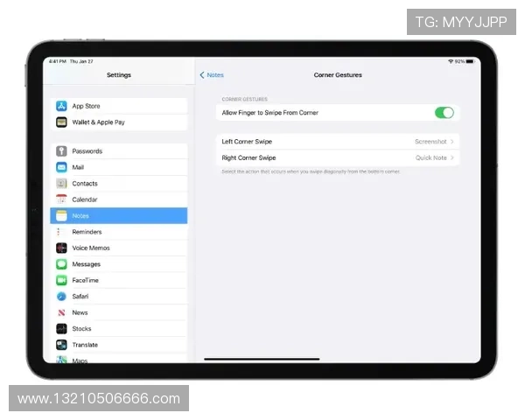Tap the Mail envelope icon
Viewport: 525px width, 420px height.
click(61, 167)
